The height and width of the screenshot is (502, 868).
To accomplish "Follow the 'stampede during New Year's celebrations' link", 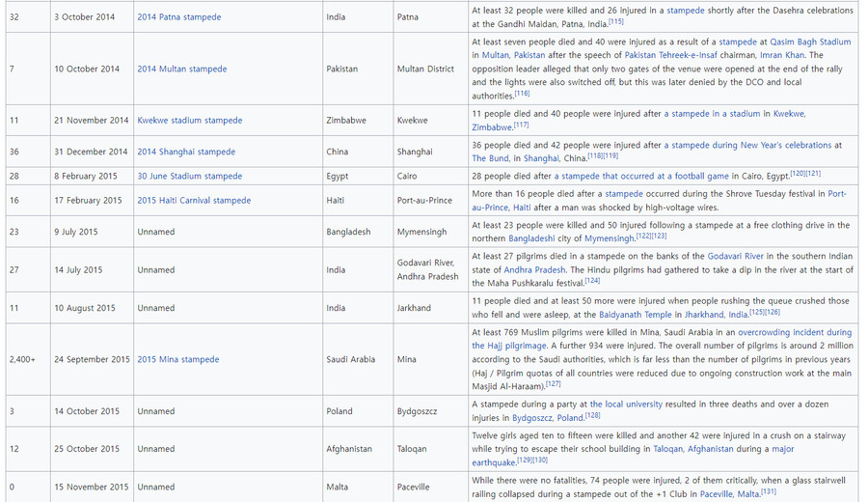I will [751, 146].
